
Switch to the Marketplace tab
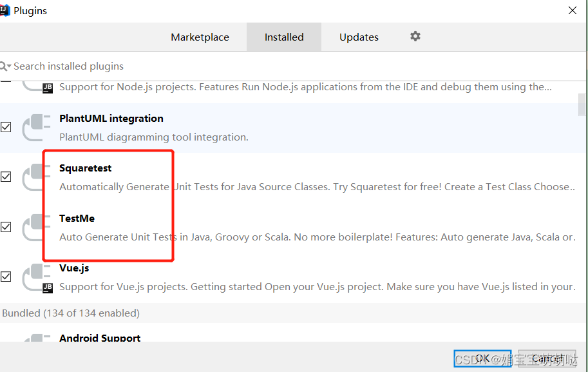[200, 37]
